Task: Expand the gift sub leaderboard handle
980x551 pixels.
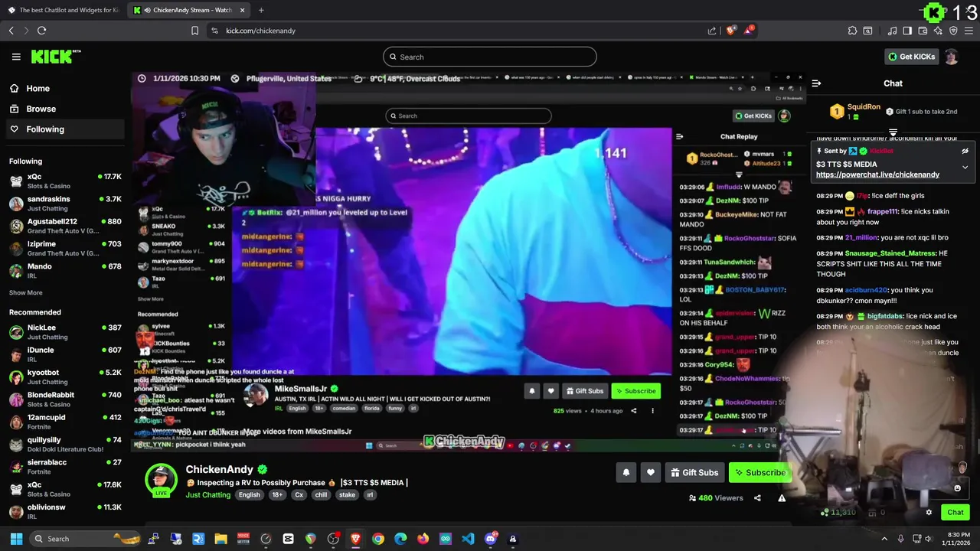Action: [x=893, y=133]
